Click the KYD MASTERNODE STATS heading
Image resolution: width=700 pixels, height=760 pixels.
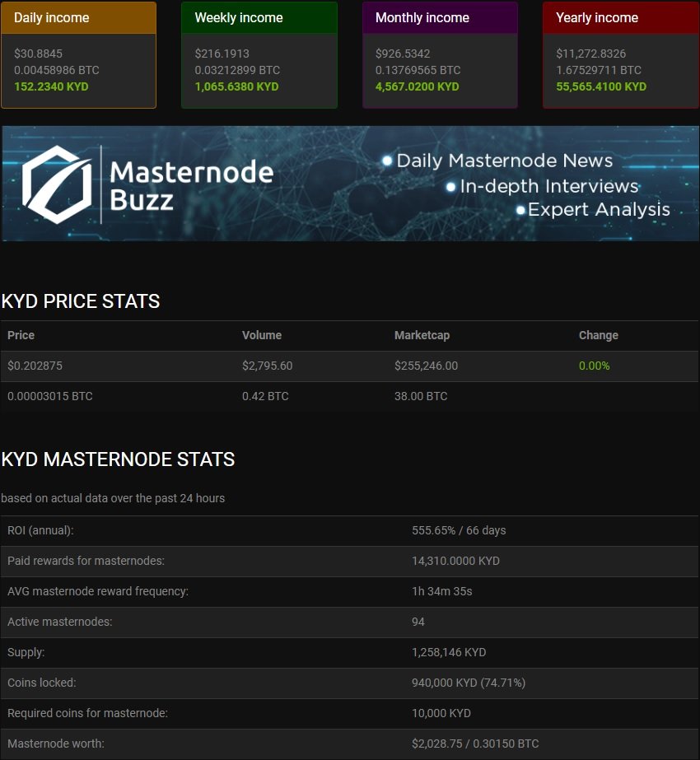[119, 459]
